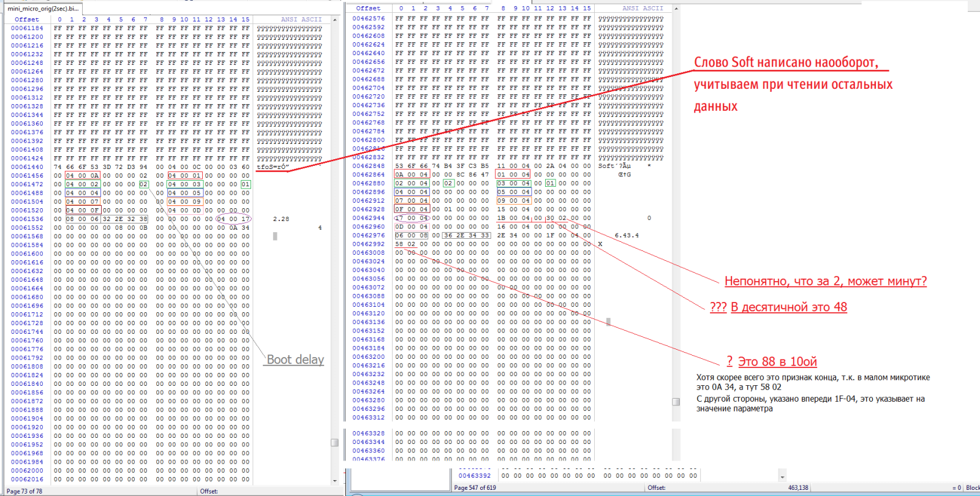Select offset row 00462864

click(369, 175)
